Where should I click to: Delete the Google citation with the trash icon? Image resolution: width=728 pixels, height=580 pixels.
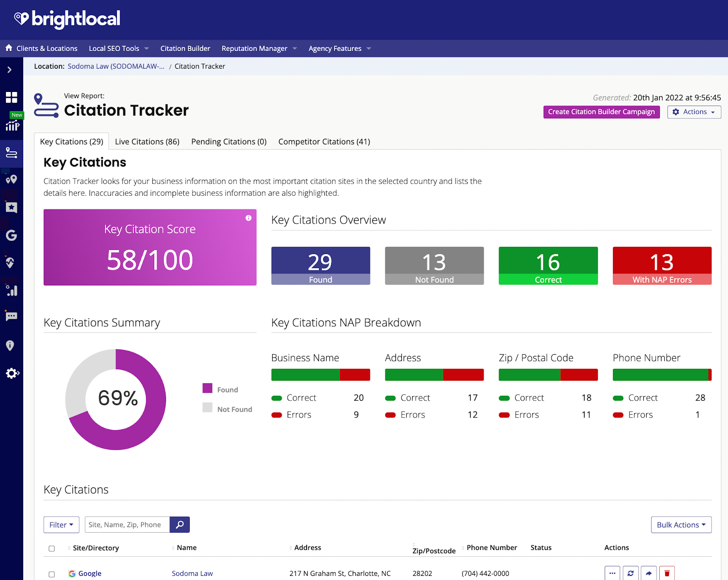(667, 573)
